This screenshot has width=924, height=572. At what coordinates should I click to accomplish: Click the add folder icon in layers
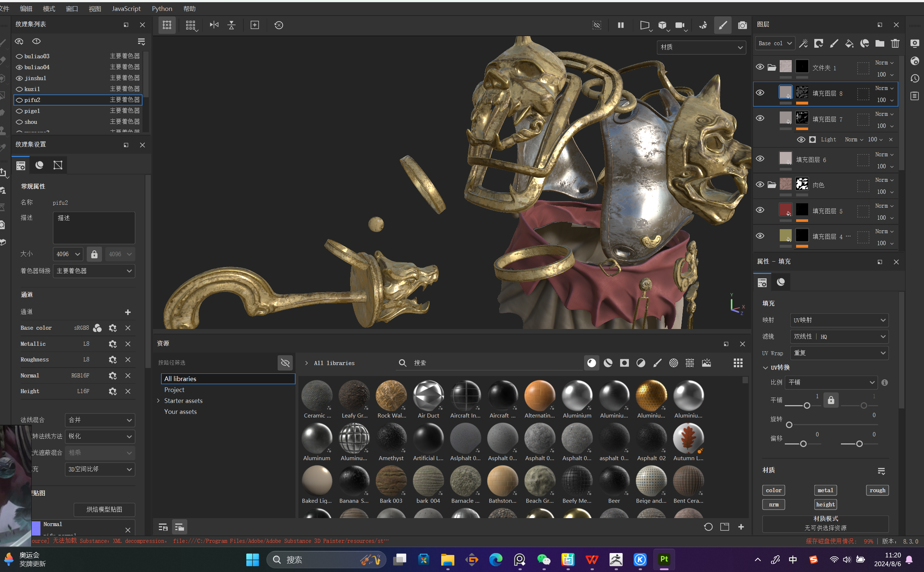pyautogui.click(x=880, y=43)
